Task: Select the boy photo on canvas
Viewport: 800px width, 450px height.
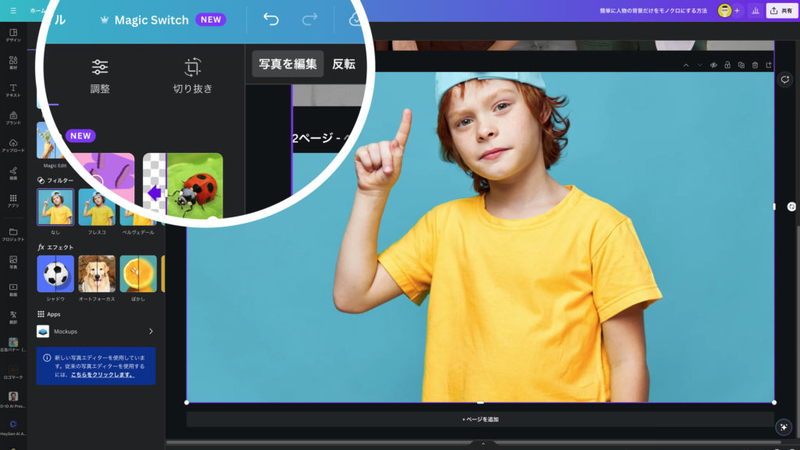Action: (x=480, y=237)
